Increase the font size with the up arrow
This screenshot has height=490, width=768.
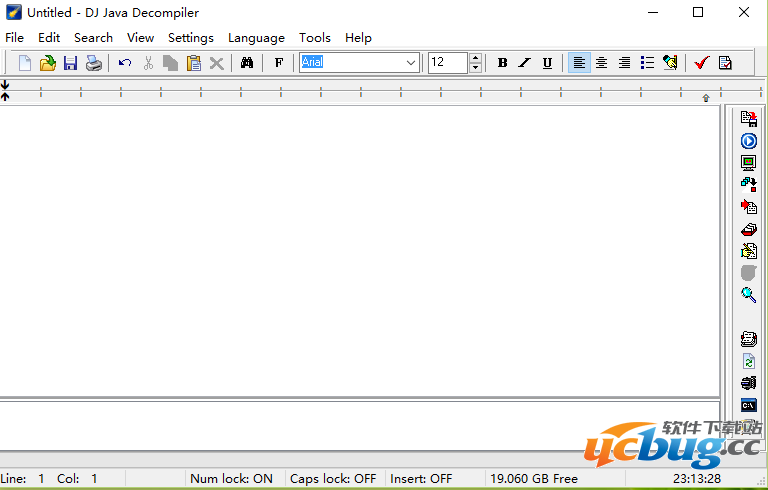(475, 58)
